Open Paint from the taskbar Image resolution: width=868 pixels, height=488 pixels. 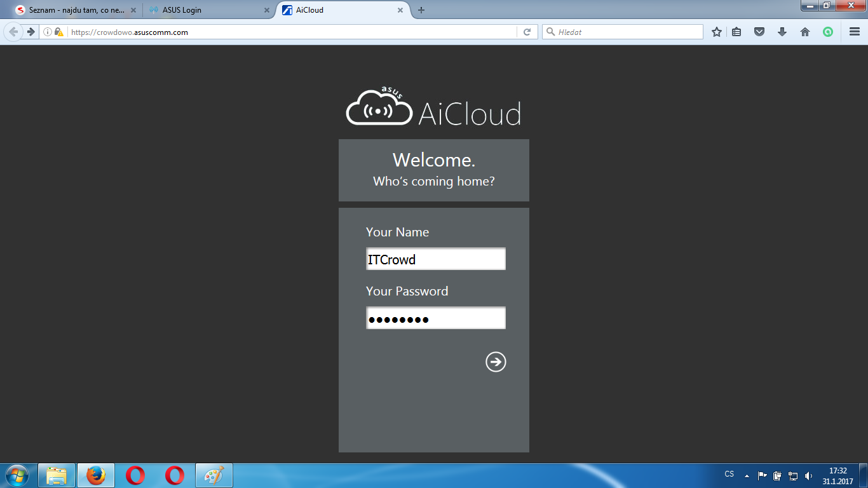(x=214, y=475)
